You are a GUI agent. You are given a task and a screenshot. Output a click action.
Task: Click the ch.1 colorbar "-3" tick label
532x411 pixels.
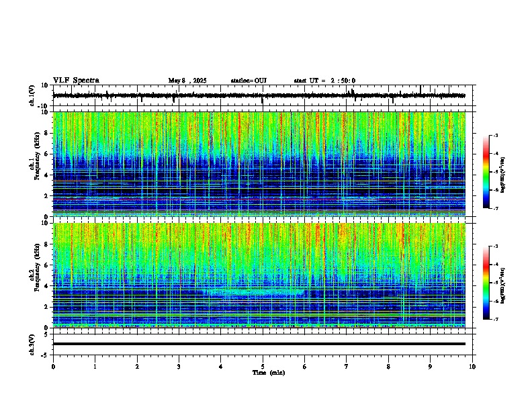pos(496,135)
